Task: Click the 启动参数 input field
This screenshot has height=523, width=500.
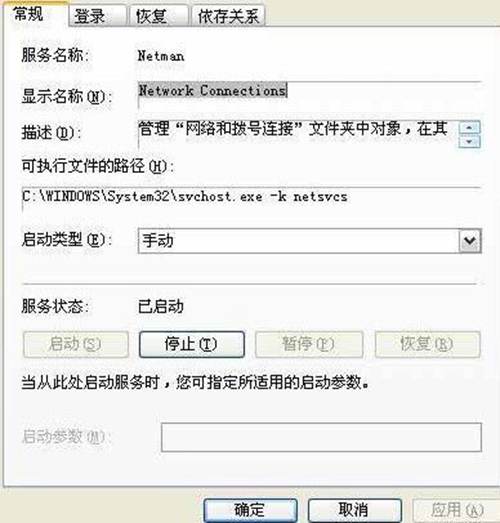Action: pos(321,437)
